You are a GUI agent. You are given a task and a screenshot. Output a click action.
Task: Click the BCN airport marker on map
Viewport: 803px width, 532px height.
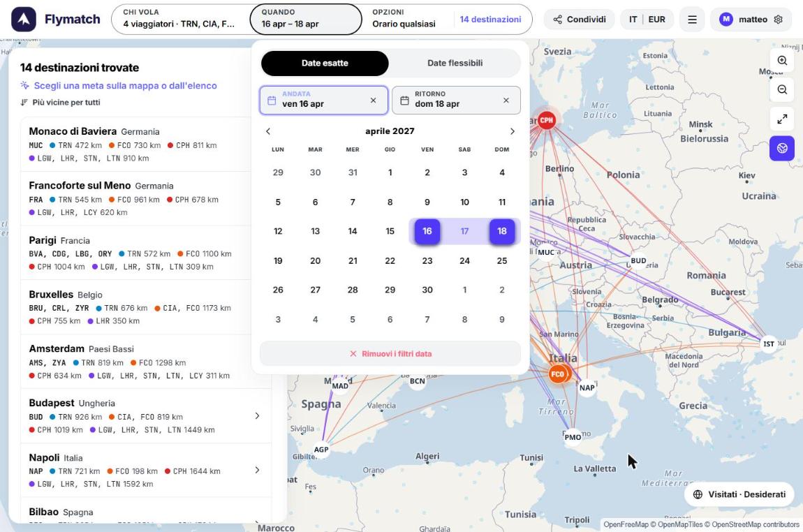[x=418, y=381]
